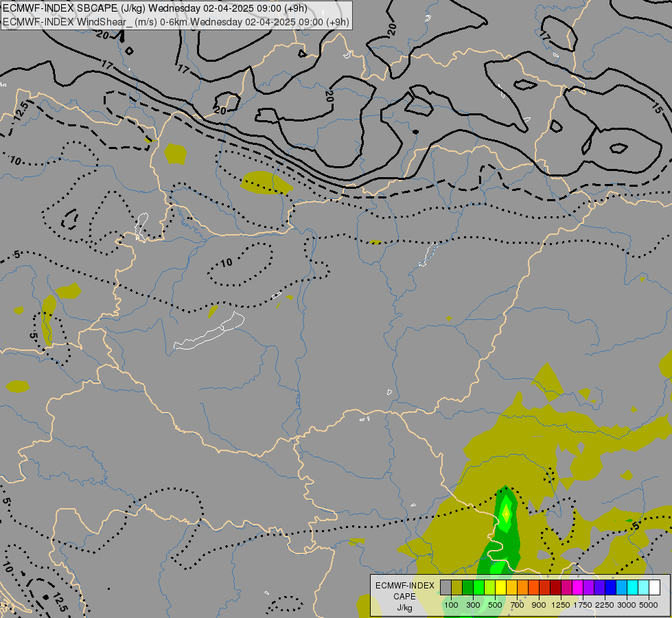The image size is (672, 618).
Task: Click the olive swatch in CAPE legend
Action: 456,587
